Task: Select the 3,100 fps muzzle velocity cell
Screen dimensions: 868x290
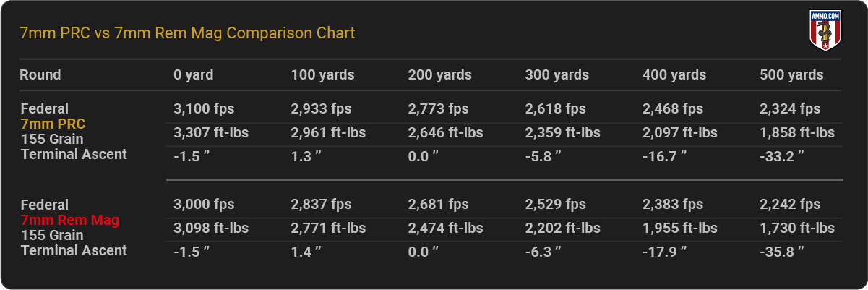Action: coord(204,109)
